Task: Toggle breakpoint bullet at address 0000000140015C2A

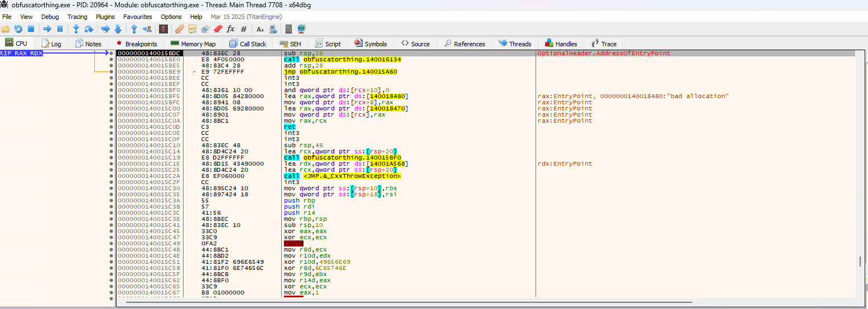Action: coord(112,176)
